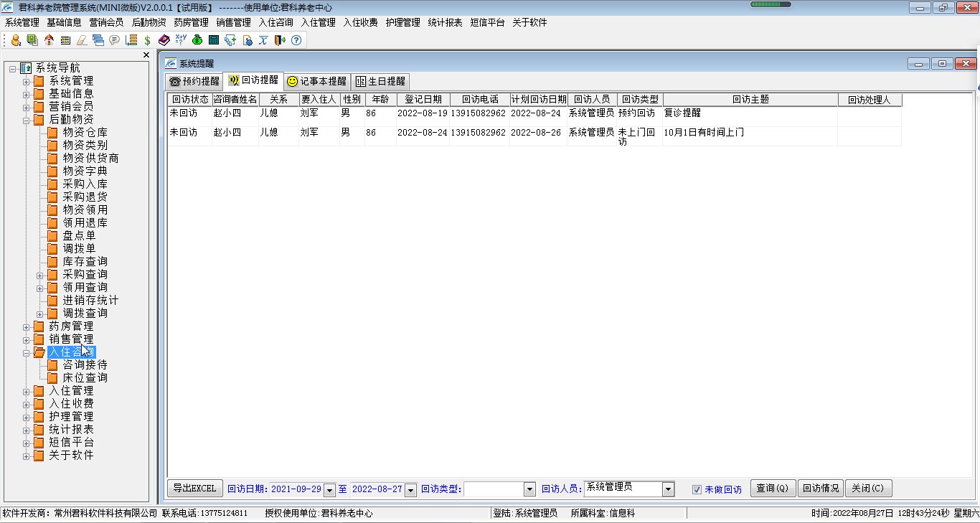The image size is (980, 523).
Task: Click the green dollar sign toolbar icon
Action: click(x=147, y=40)
